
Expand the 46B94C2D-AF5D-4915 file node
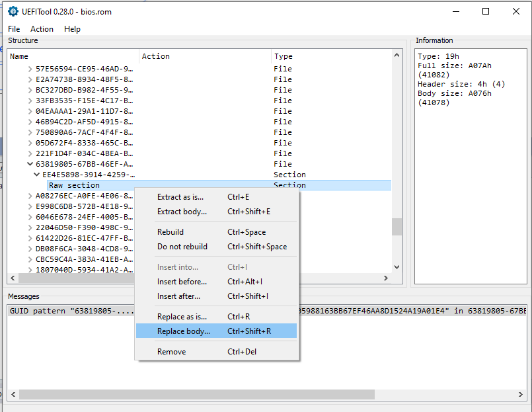[30, 122]
